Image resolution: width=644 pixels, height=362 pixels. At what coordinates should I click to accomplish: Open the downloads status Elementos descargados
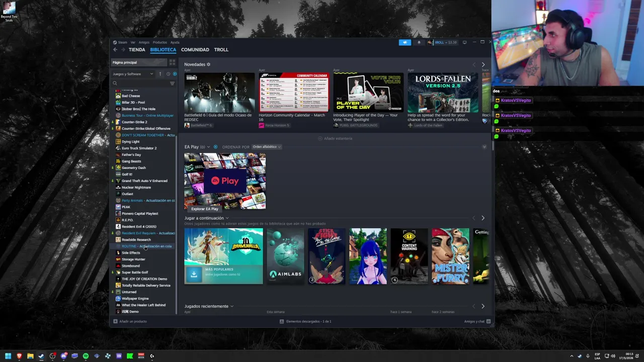[306, 321]
